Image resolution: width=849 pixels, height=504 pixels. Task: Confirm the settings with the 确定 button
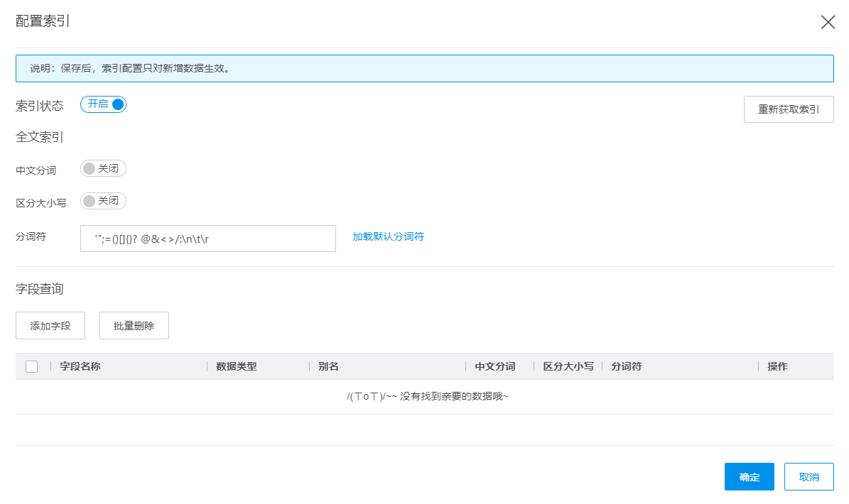pyautogui.click(x=749, y=477)
